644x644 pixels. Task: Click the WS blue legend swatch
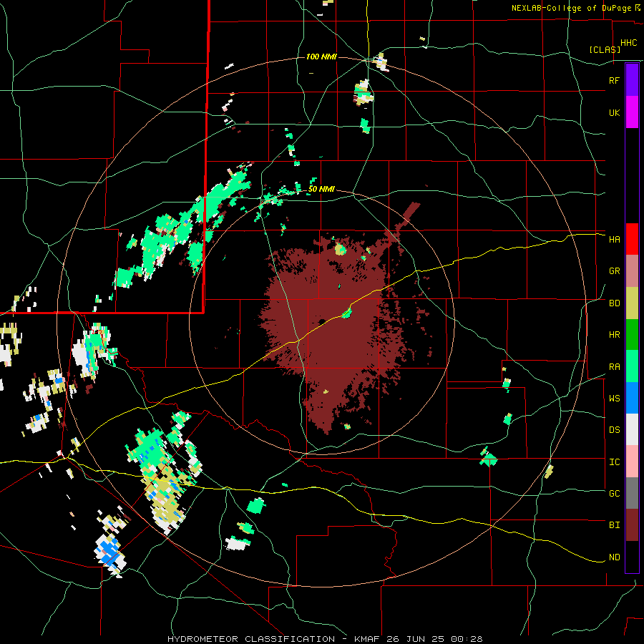click(632, 398)
